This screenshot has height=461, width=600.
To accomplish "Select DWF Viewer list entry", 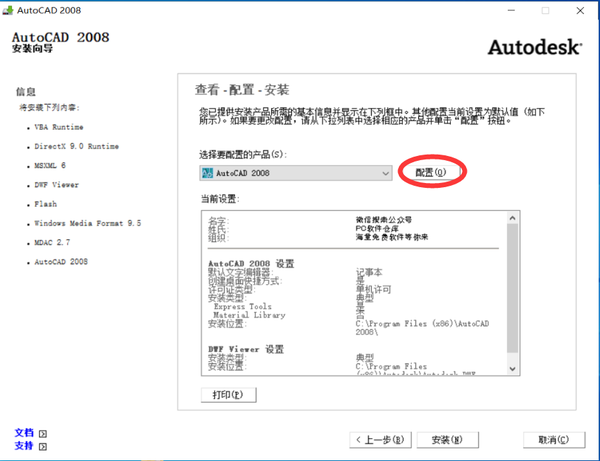I will coord(56,185).
